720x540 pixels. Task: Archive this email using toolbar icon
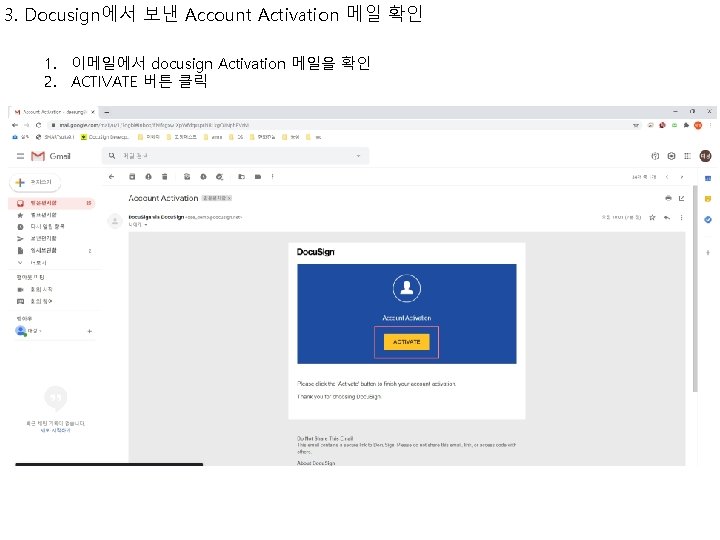132,176
